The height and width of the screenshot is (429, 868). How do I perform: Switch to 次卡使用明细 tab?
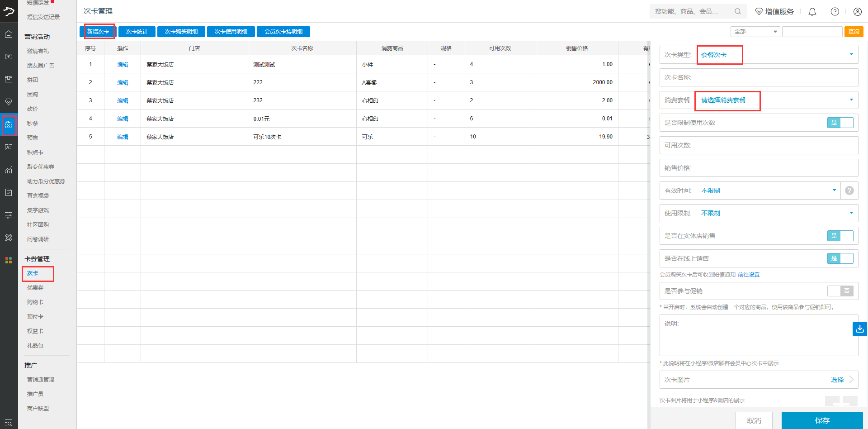coord(231,32)
